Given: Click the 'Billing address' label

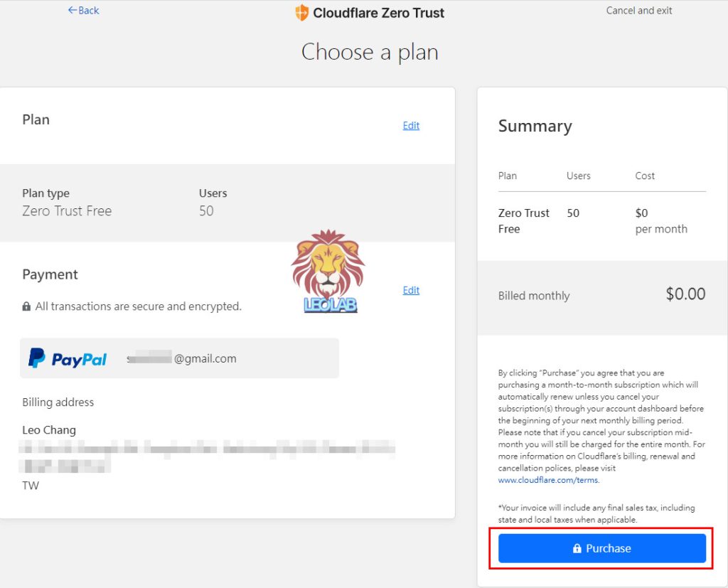Looking at the screenshot, I should coord(58,402).
